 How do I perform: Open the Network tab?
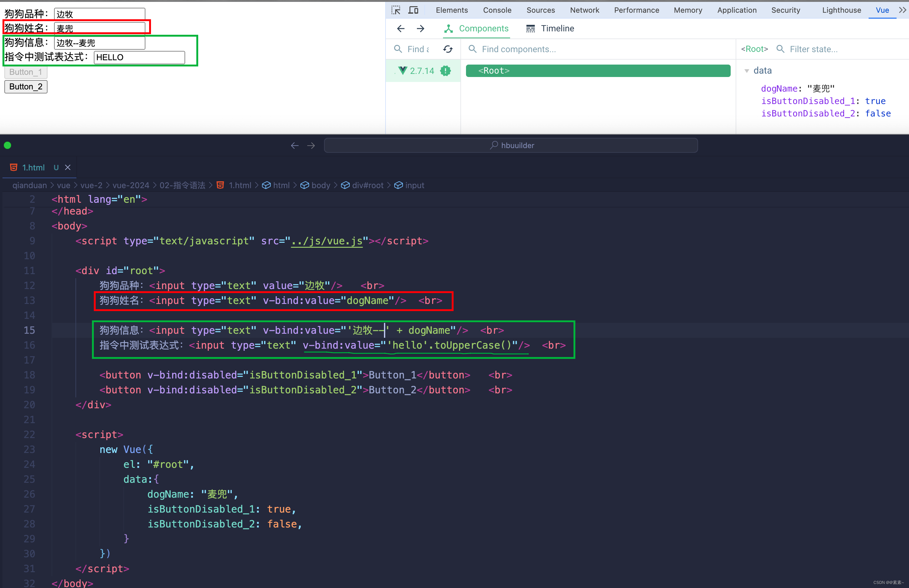(584, 10)
